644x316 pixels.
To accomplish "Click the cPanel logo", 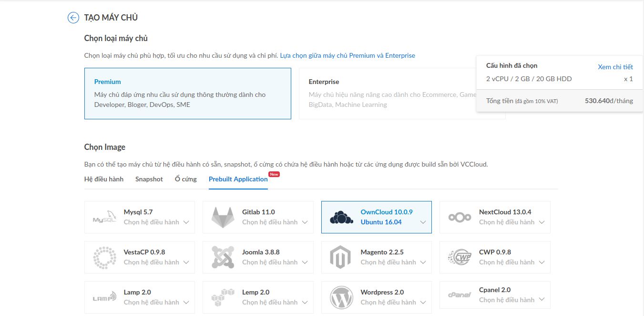I will pos(460,295).
